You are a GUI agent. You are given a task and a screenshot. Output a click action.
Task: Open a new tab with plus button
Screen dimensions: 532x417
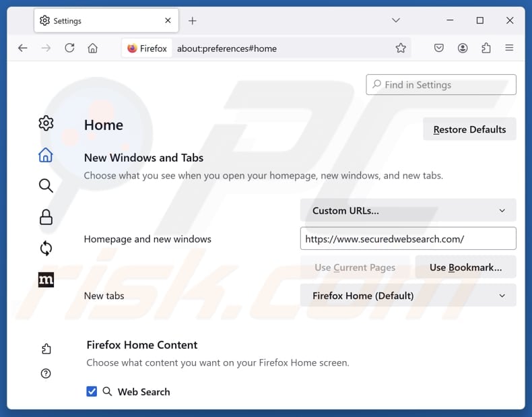[x=193, y=21]
